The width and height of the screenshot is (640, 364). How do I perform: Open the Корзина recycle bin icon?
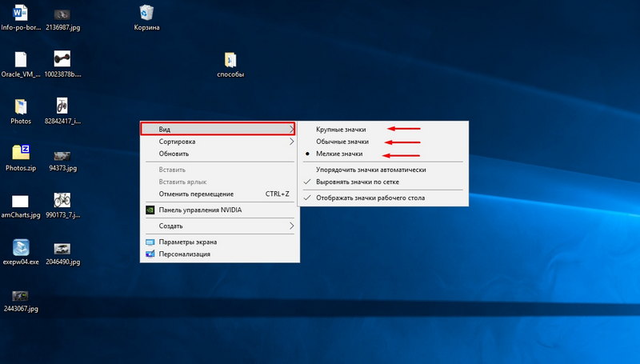tap(146, 13)
